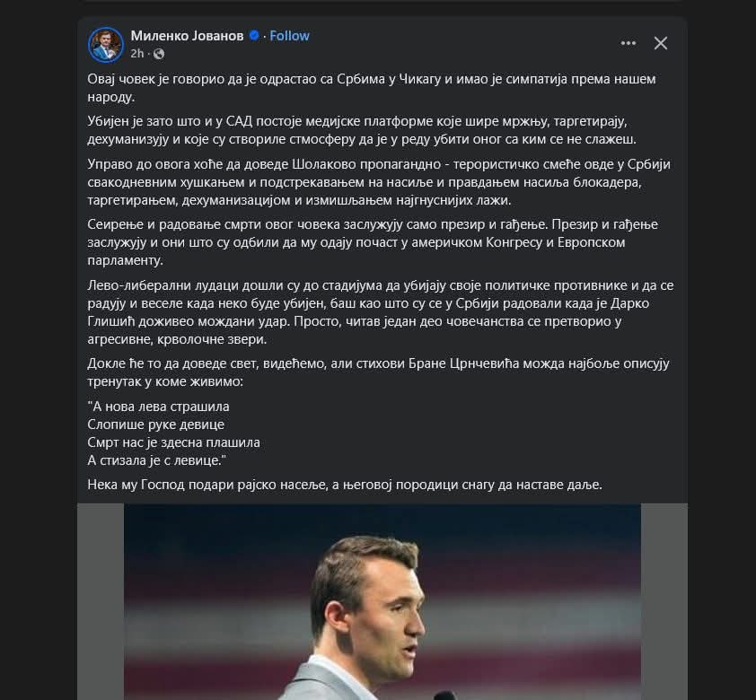The width and height of the screenshot is (756, 700).
Task: Click the verse line "Смрт нас је здесна плашила"
Action: pos(174,442)
